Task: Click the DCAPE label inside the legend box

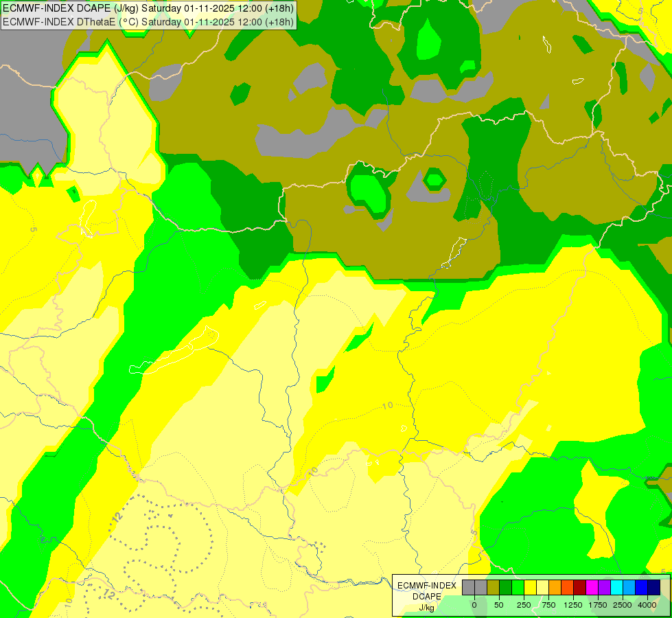Action: coord(427,597)
